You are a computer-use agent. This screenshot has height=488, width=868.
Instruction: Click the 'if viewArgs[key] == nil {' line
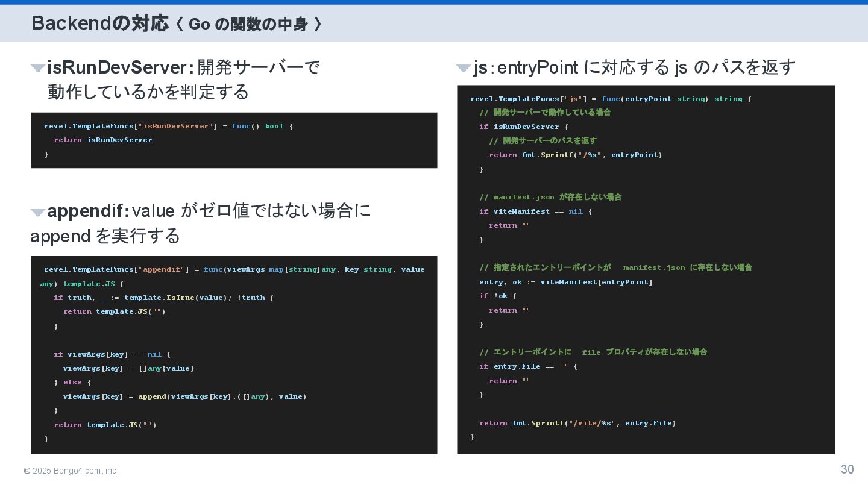tap(112, 354)
